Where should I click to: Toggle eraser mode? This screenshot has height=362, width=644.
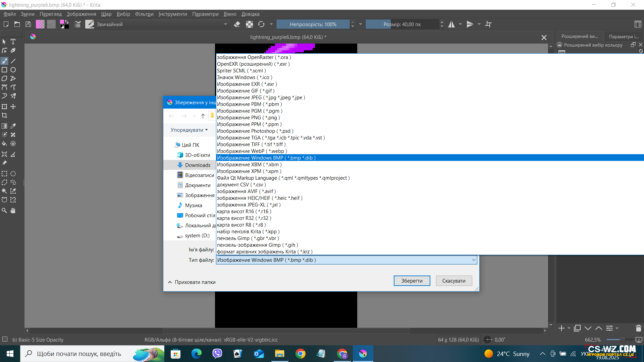click(x=237, y=24)
